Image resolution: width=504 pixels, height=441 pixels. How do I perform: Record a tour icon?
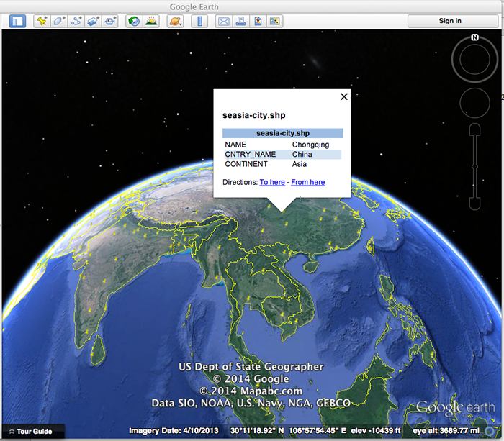[x=110, y=21]
